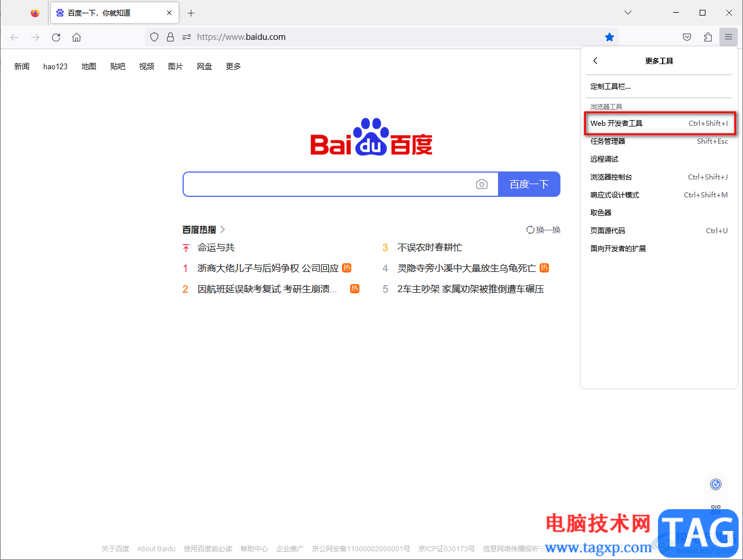
Task: Open hot search 浙商大佬儿子与后妈争权
Action: coord(268,268)
